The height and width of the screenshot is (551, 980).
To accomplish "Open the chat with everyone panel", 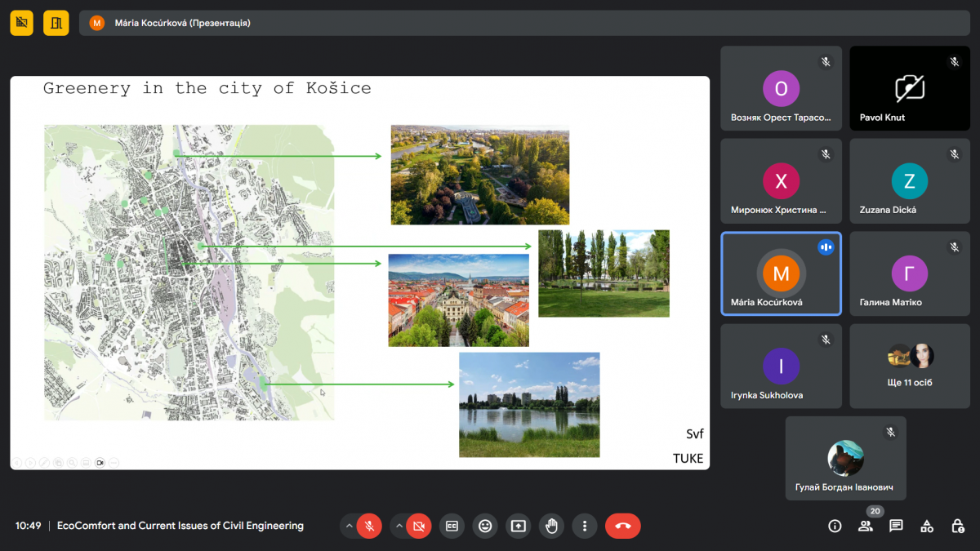I will coord(896,527).
